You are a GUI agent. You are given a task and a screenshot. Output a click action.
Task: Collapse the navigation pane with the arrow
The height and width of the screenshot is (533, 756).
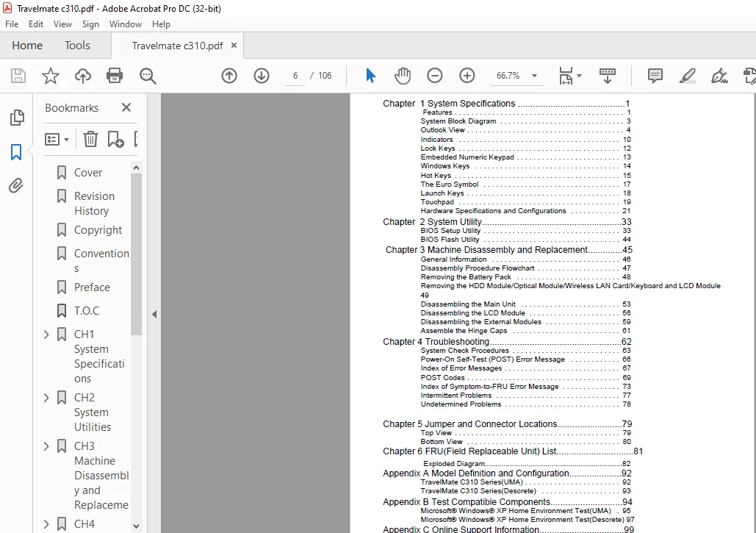[x=154, y=315]
